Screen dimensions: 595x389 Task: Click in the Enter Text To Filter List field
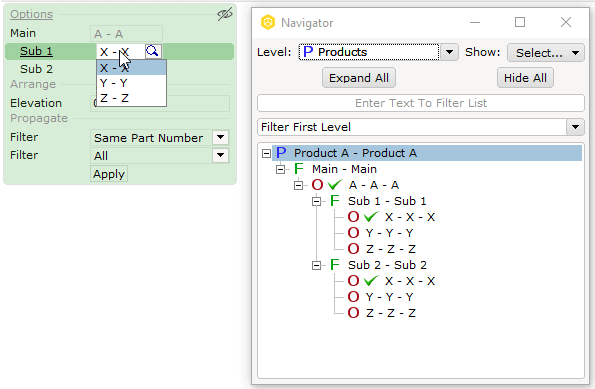tap(420, 103)
